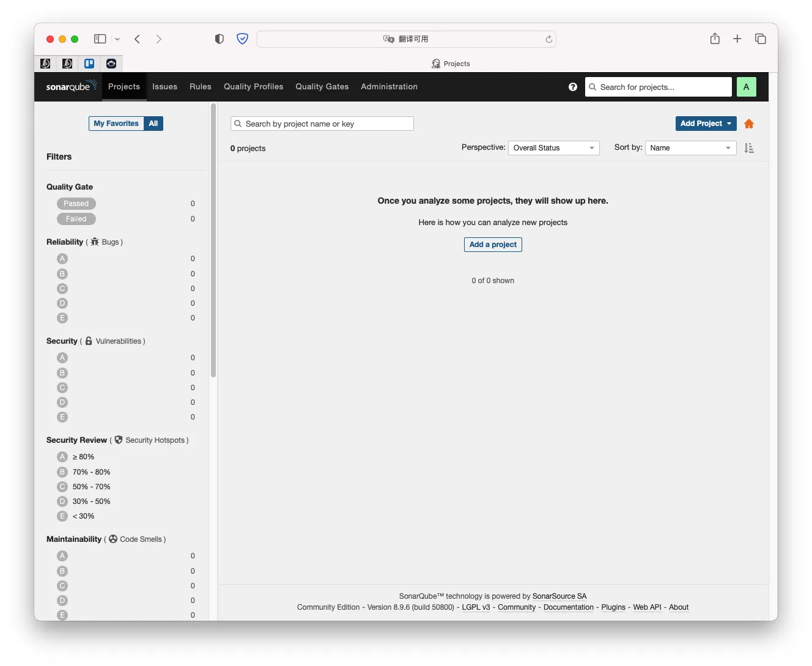Switch to My Favorites projects
Screen dimensions: 812x666
(x=116, y=124)
